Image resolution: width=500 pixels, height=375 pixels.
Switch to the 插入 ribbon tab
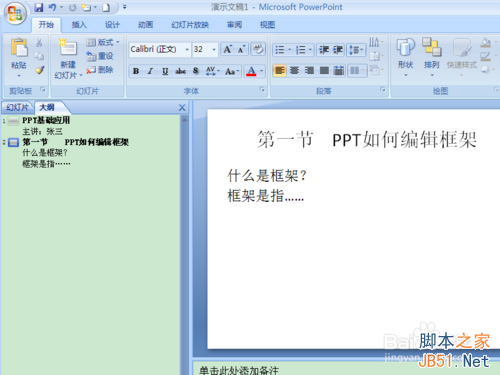(79, 25)
